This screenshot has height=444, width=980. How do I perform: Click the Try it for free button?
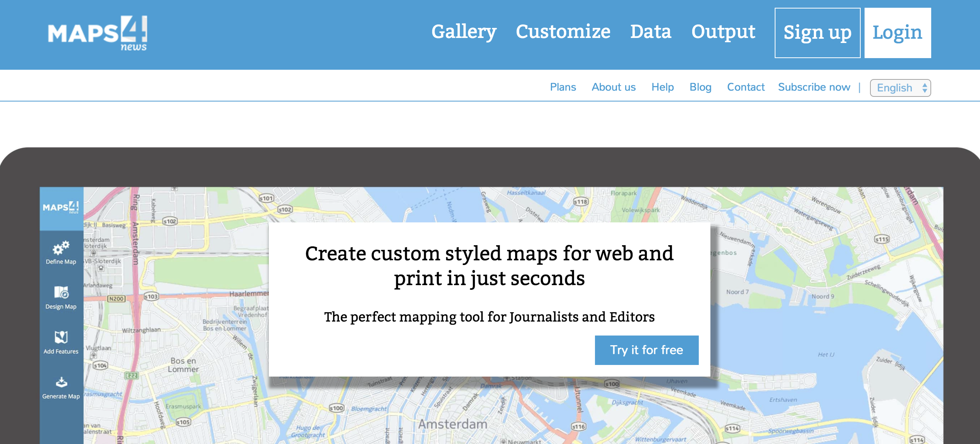(x=646, y=350)
